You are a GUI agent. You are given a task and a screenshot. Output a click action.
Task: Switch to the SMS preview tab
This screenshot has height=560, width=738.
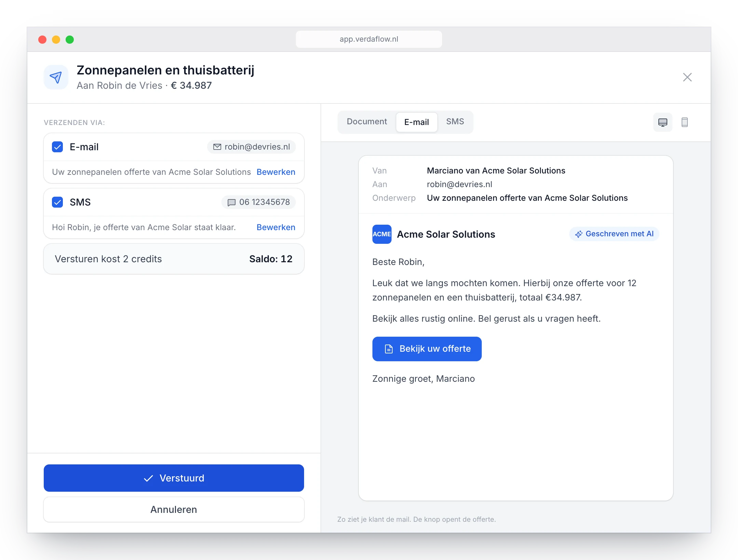pyautogui.click(x=455, y=122)
